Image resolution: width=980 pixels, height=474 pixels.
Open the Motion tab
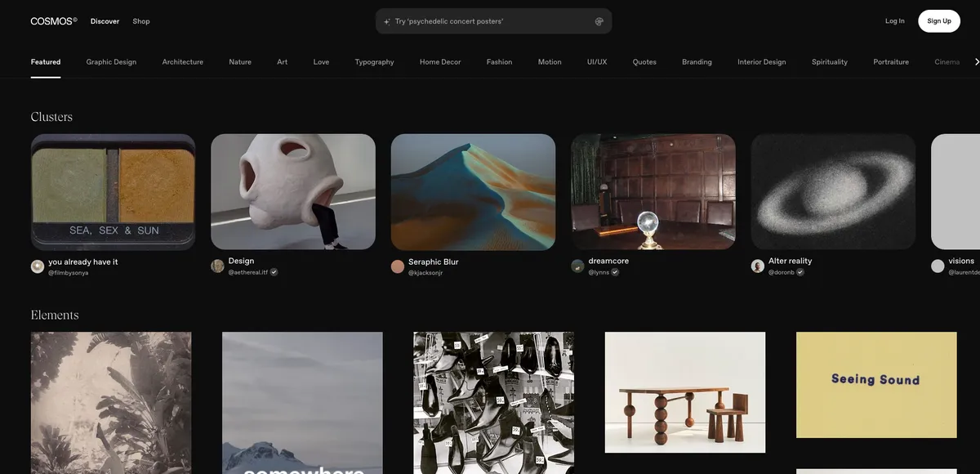click(550, 62)
